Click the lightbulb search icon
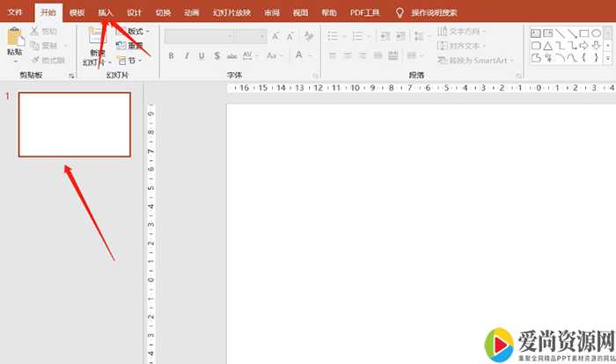This screenshot has width=616, height=364. 400,13
